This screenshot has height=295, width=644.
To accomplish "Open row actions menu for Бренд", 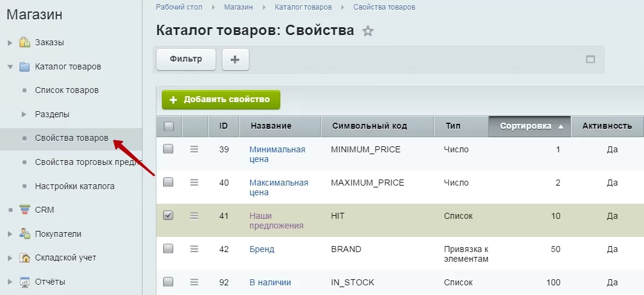I will (x=195, y=249).
